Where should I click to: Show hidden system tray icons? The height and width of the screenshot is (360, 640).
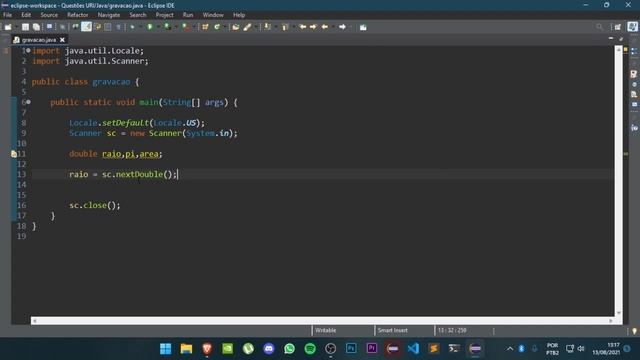point(509,349)
